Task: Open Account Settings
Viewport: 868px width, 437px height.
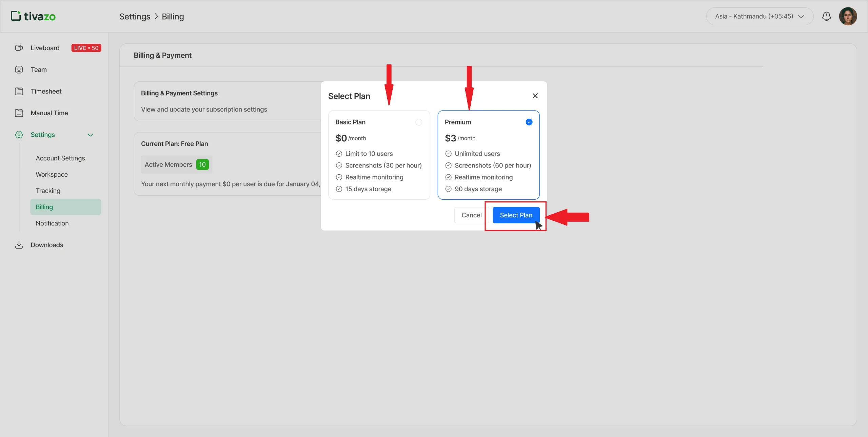Action: tap(60, 158)
